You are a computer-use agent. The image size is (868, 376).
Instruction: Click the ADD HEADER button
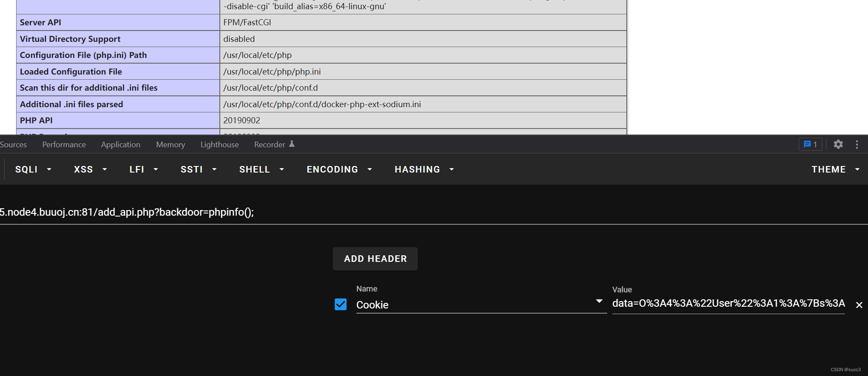(x=375, y=259)
